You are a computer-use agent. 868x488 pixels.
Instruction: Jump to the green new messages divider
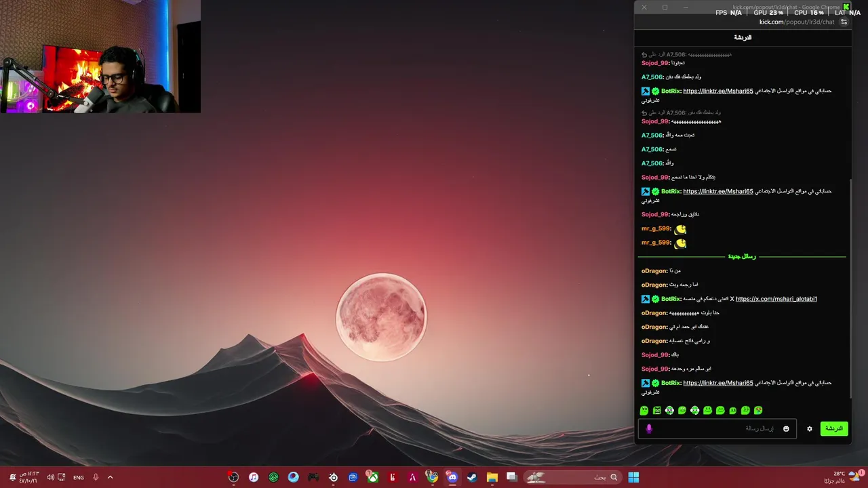742,257
